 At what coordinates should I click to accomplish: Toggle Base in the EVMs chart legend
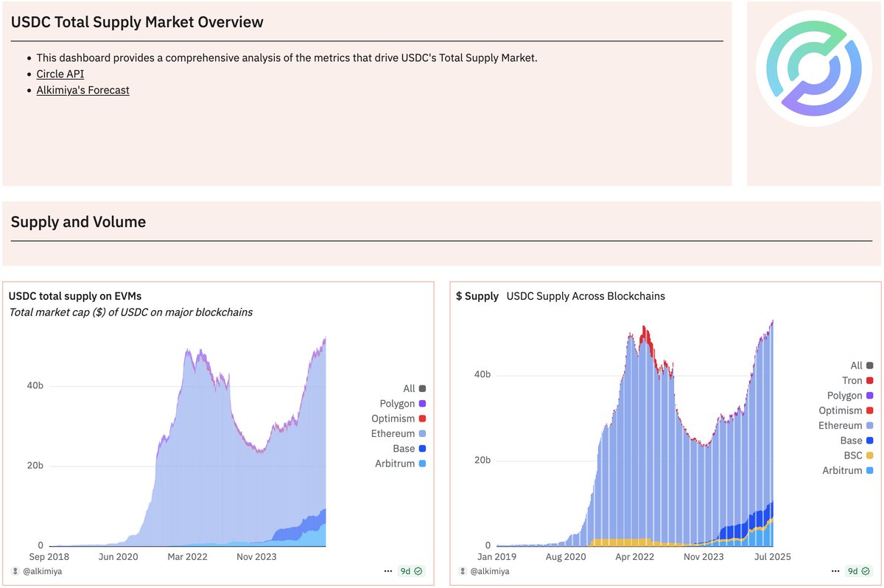coord(409,449)
